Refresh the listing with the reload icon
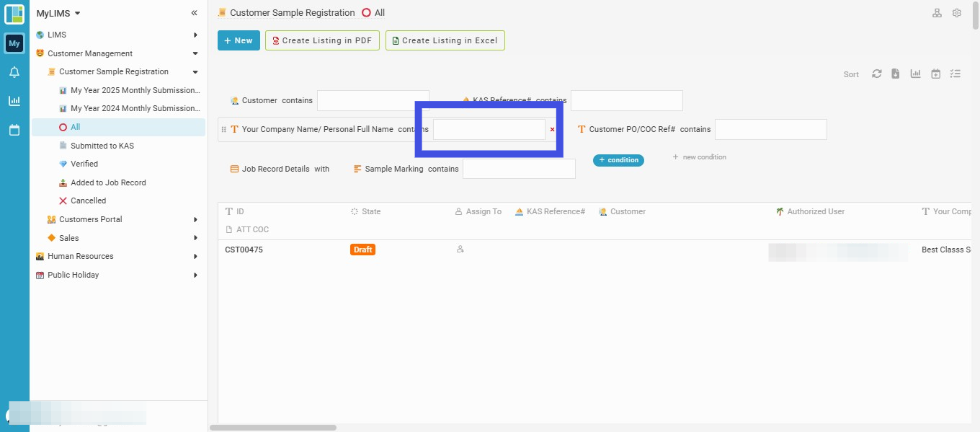The height and width of the screenshot is (432, 980). coord(877,74)
